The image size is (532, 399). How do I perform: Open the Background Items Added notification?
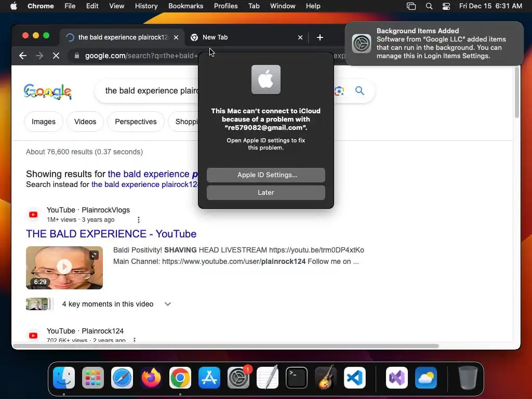click(x=434, y=44)
